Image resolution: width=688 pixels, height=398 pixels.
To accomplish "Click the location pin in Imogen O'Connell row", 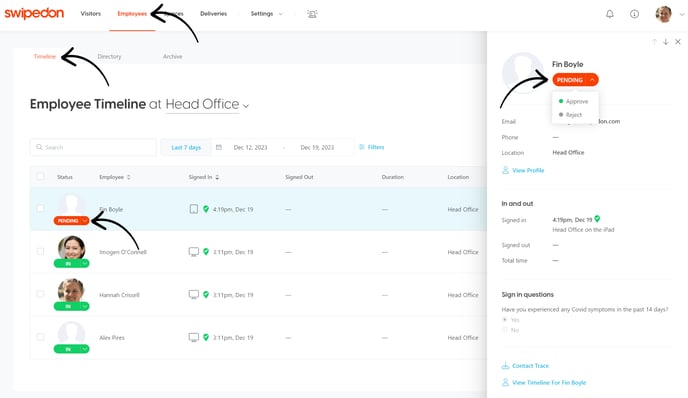I will pyautogui.click(x=206, y=252).
